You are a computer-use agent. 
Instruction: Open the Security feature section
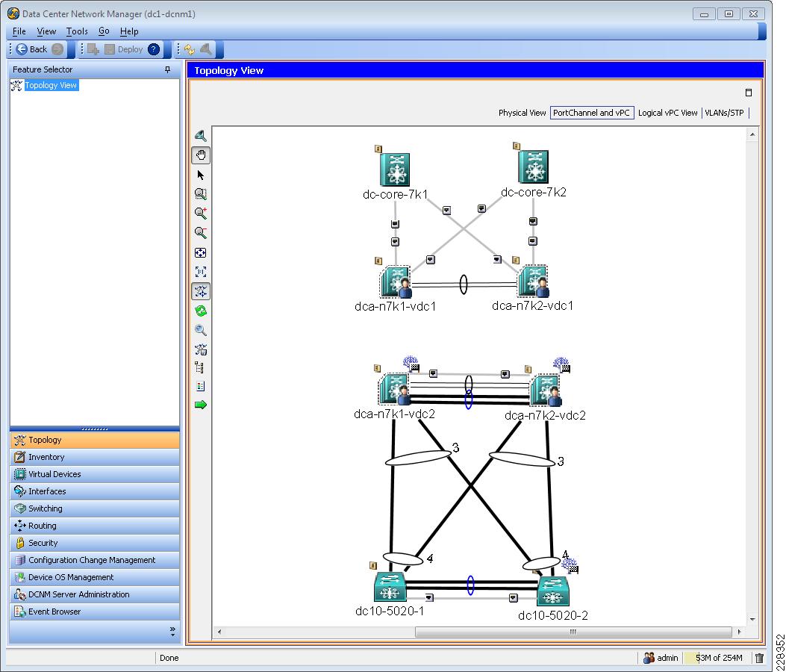(x=94, y=543)
